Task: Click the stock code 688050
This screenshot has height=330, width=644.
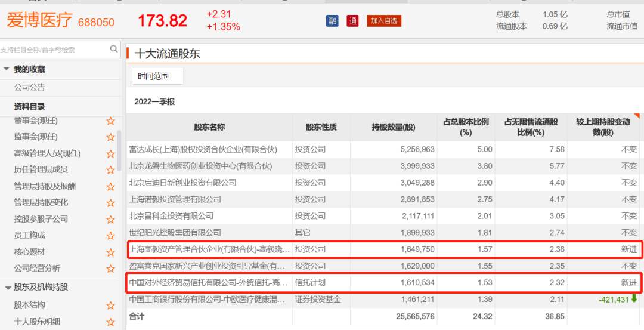Action: point(96,22)
